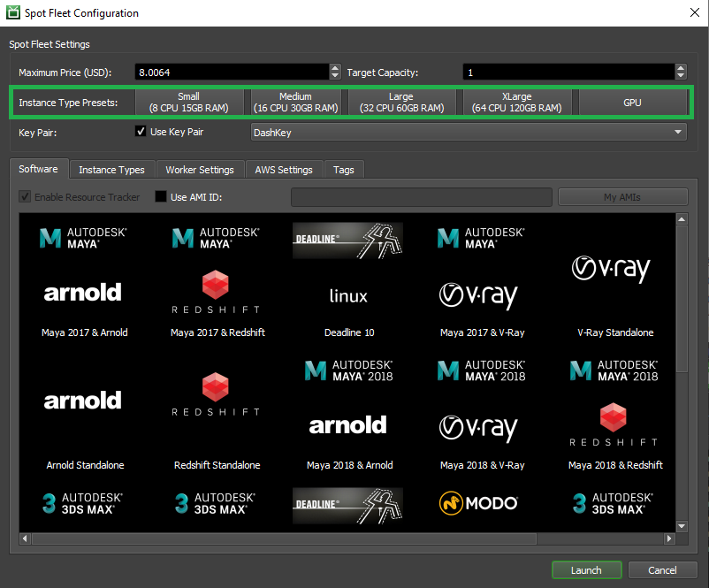Increase the Maximum Price with up arrow

pyautogui.click(x=335, y=68)
